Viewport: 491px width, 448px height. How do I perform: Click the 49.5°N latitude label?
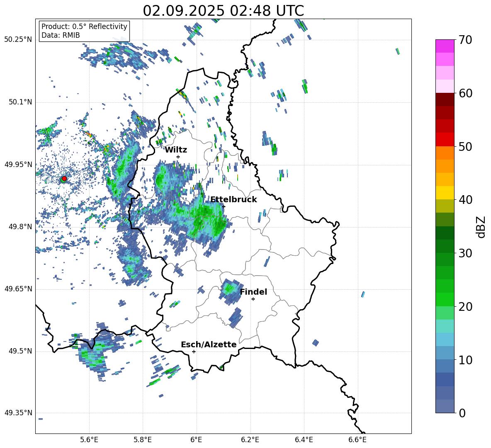coord(20,351)
